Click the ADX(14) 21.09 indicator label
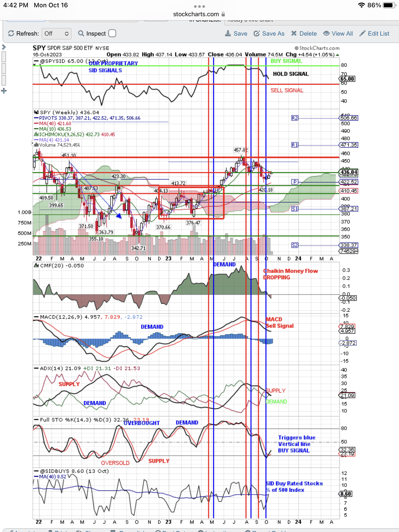This screenshot has height=532, width=399. (57, 368)
